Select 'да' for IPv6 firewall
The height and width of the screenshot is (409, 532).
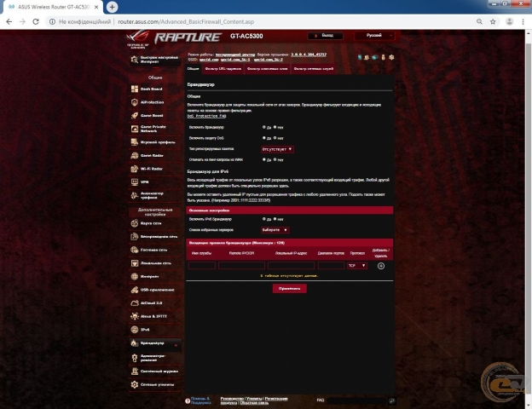click(264, 219)
